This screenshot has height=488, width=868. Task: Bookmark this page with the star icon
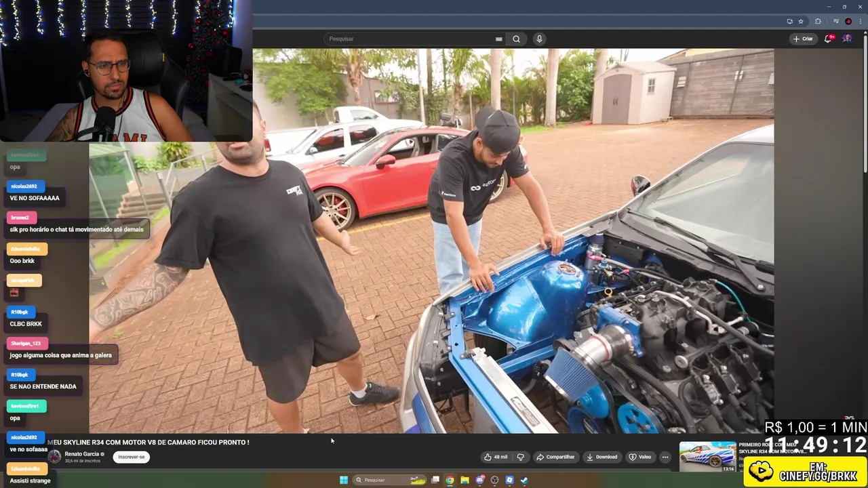click(x=801, y=21)
